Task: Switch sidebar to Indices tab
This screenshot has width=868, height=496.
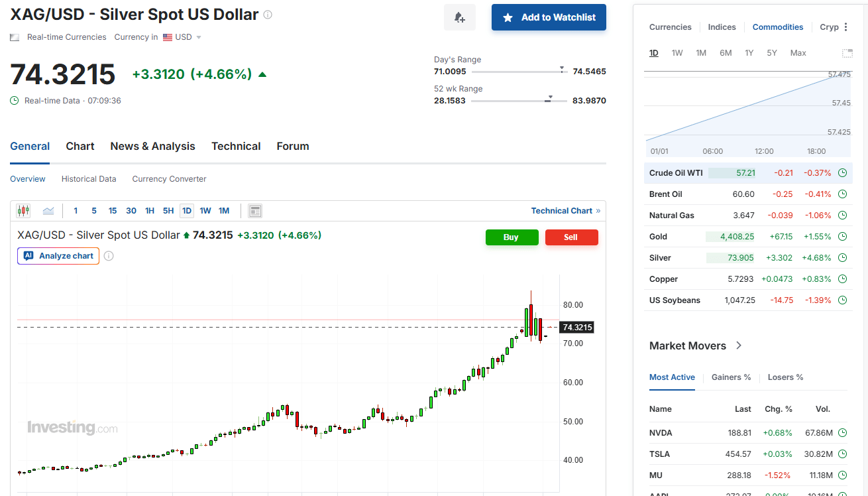Action: click(722, 27)
